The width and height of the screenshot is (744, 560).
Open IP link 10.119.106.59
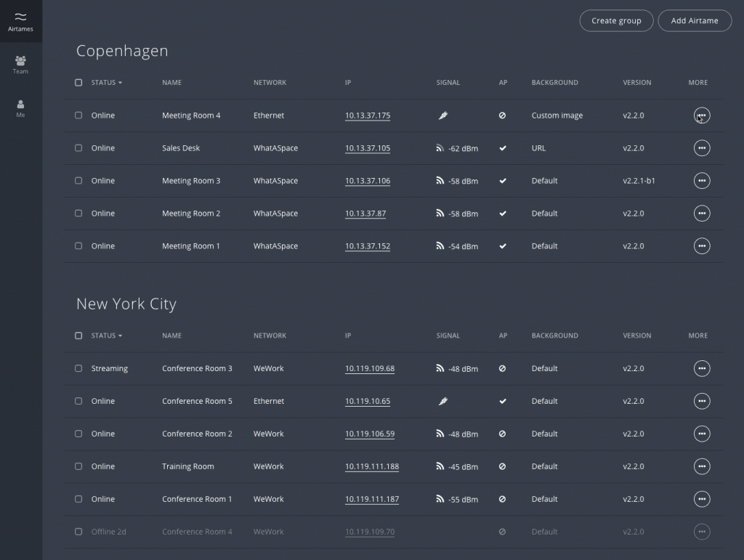[x=370, y=434]
